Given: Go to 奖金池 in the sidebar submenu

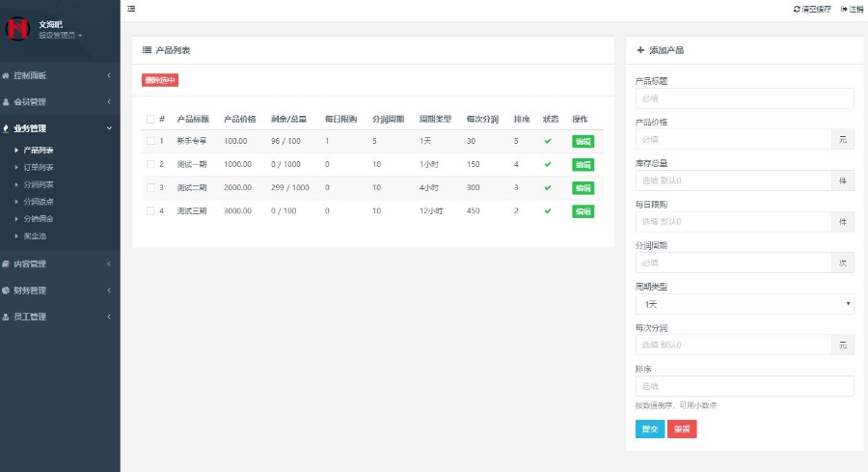Looking at the screenshot, I should pos(35,236).
